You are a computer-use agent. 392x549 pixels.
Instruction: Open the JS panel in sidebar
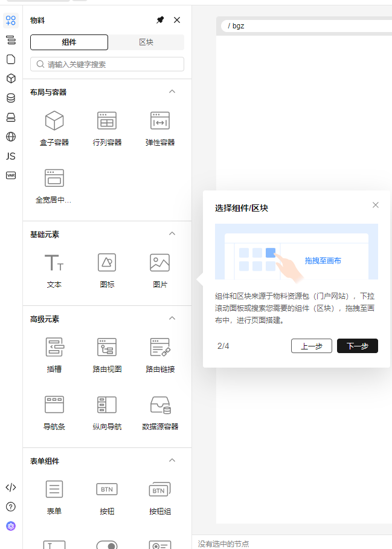(11, 156)
